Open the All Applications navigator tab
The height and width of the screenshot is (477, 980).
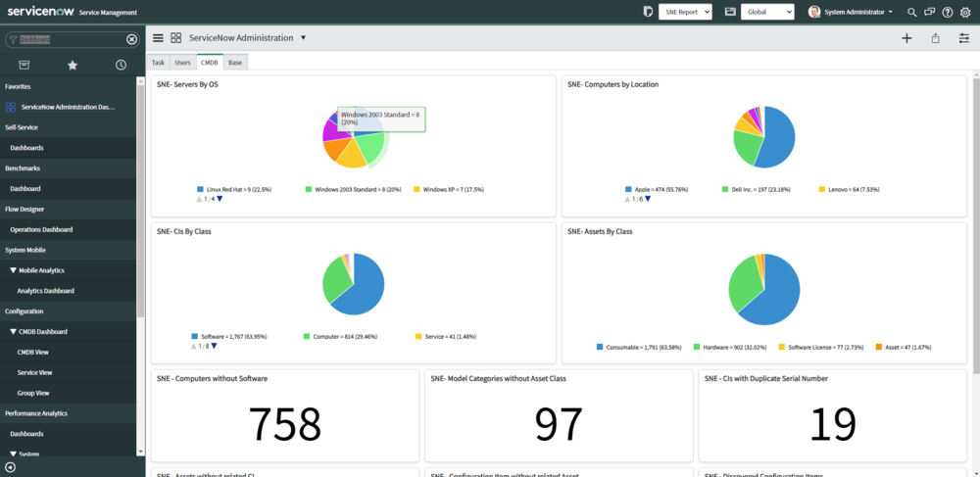24,65
